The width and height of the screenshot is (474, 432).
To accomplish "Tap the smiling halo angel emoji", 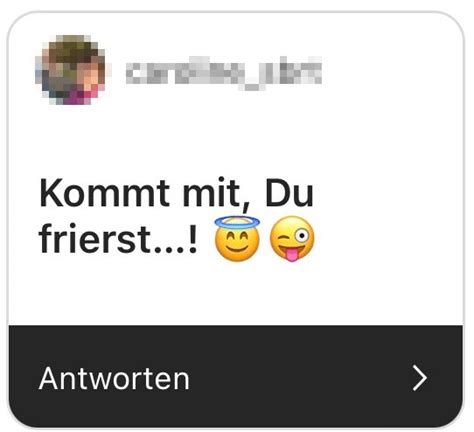I will tap(237, 238).
